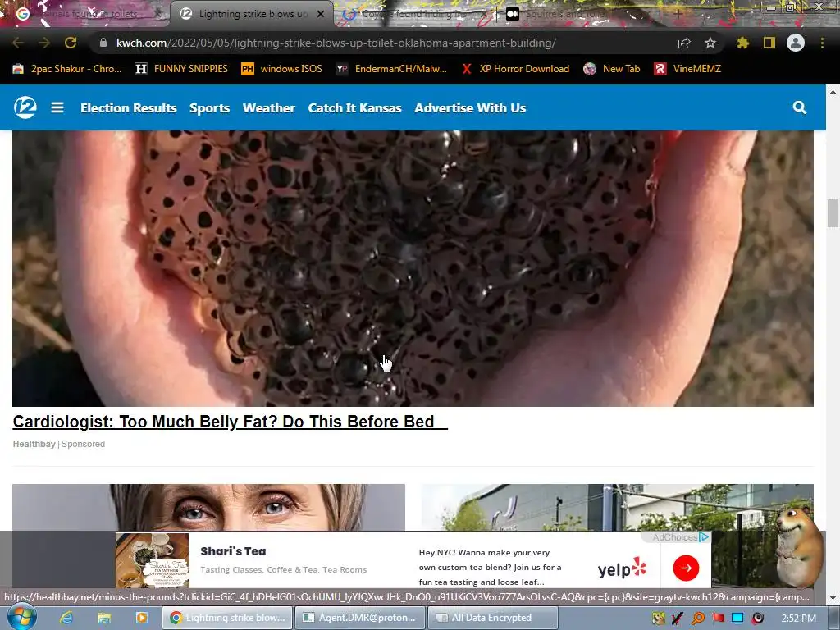Switch to All Data Encrypted window

[493, 618]
